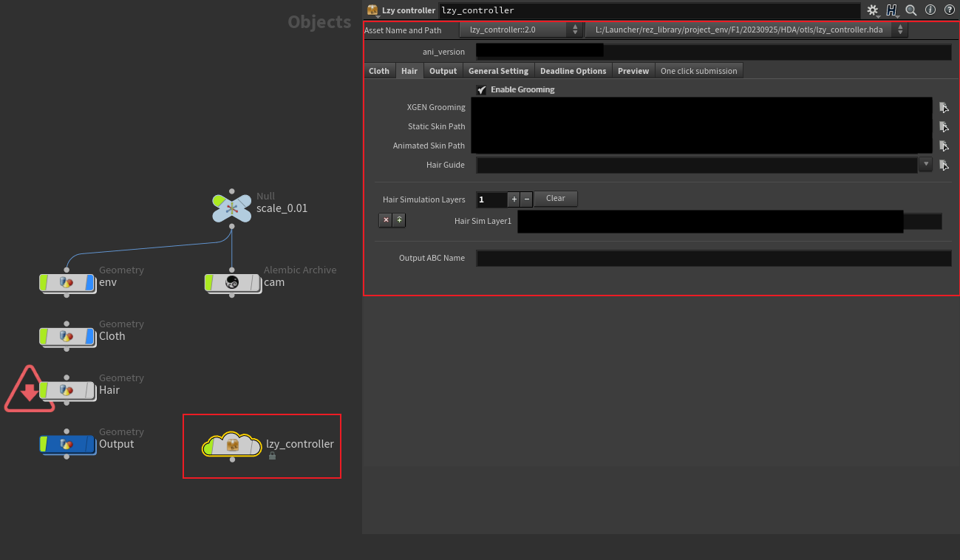This screenshot has width=960, height=560.
Task: Toggle the Enable Grooming checkbox
Action: (x=482, y=89)
